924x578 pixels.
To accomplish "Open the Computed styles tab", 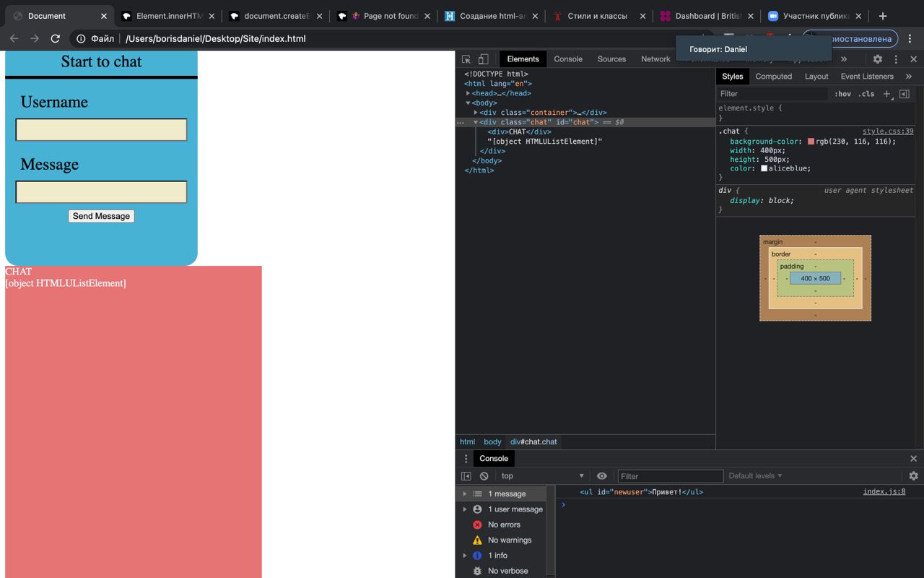I will 773,77.
